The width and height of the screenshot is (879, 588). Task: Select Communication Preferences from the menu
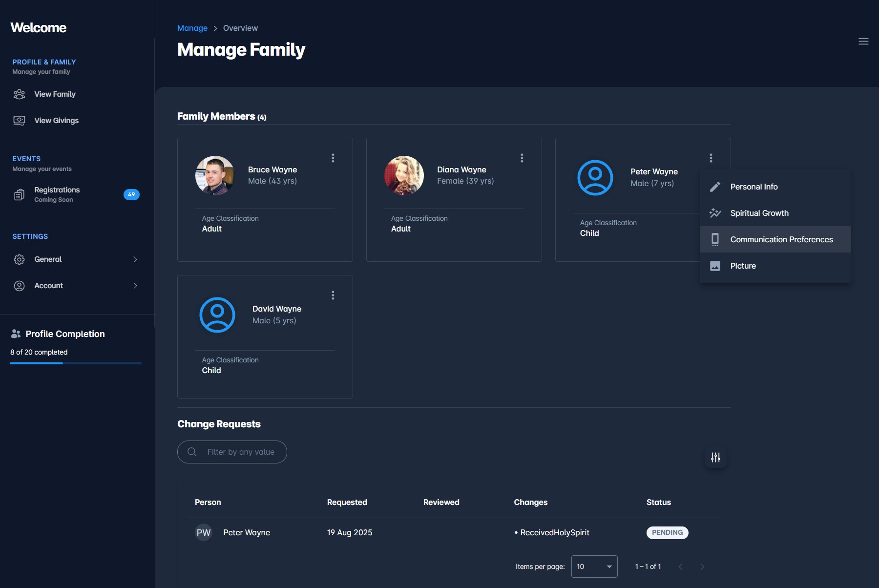pyautogui.click(x=781, y=239)
